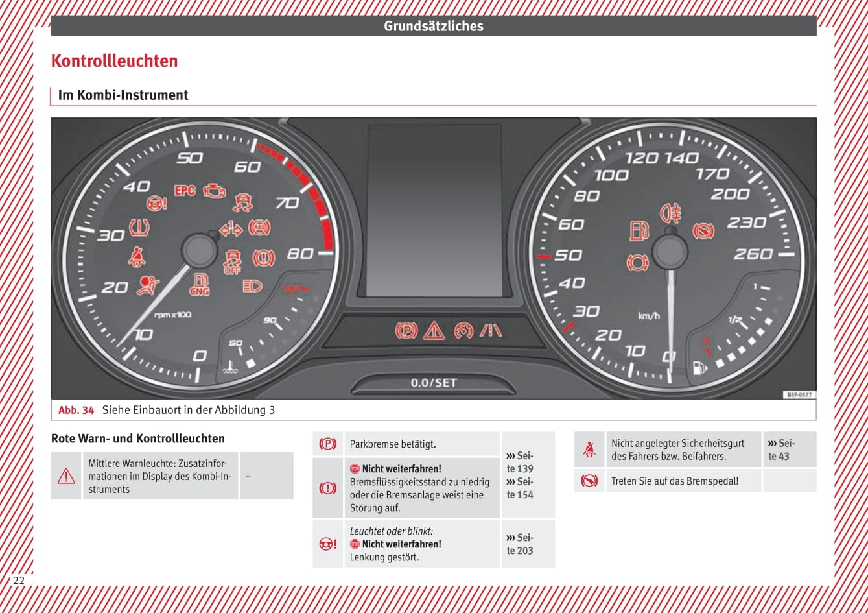Viewport: 868px width, 613px height.
Task: Select the seatbelt icon in the table row
Action: click(589, 450)
